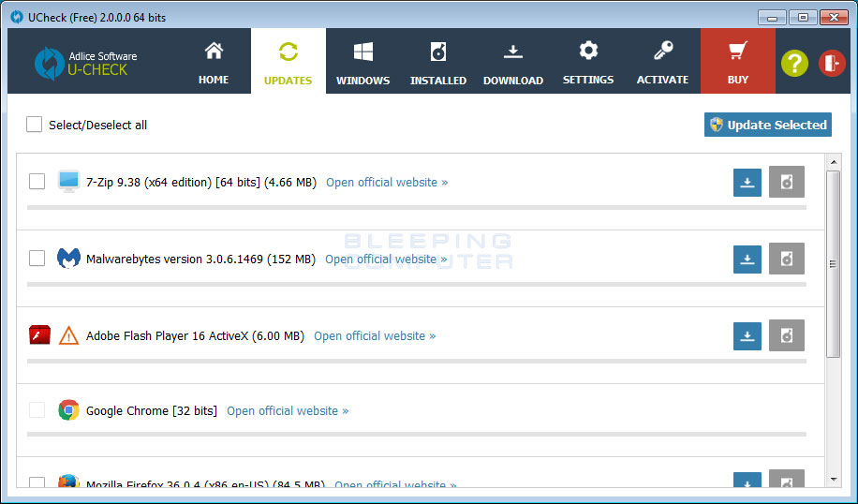858x504 pixels.
Task: Open the Download tab
Action: coord(512,61)
